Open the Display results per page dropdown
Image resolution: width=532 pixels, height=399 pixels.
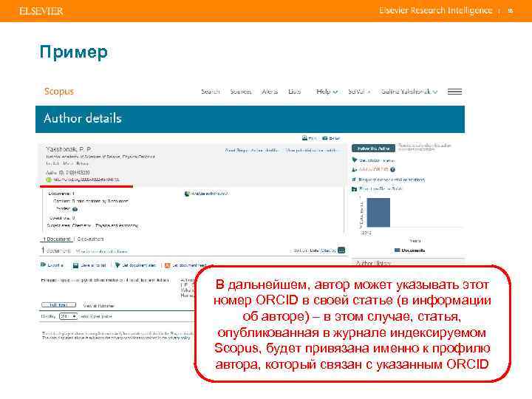pos(68,316)
